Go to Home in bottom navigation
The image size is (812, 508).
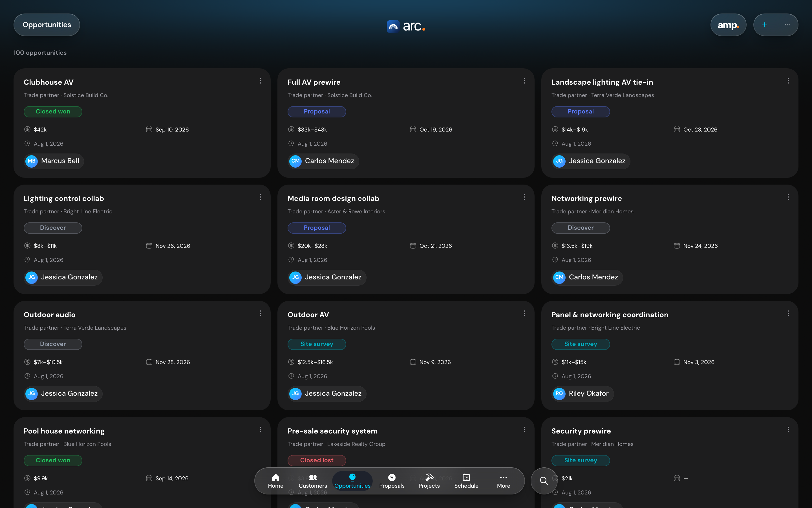pyautogui.click(x=275, y=481)
